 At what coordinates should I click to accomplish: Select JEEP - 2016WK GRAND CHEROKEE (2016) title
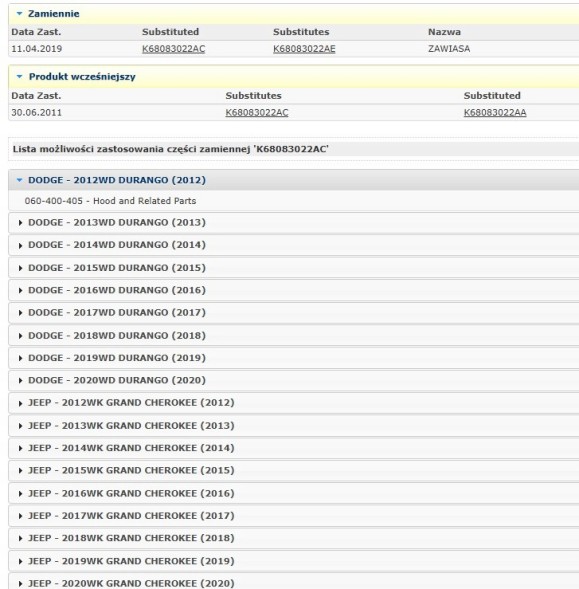click(x=131, y=493)
